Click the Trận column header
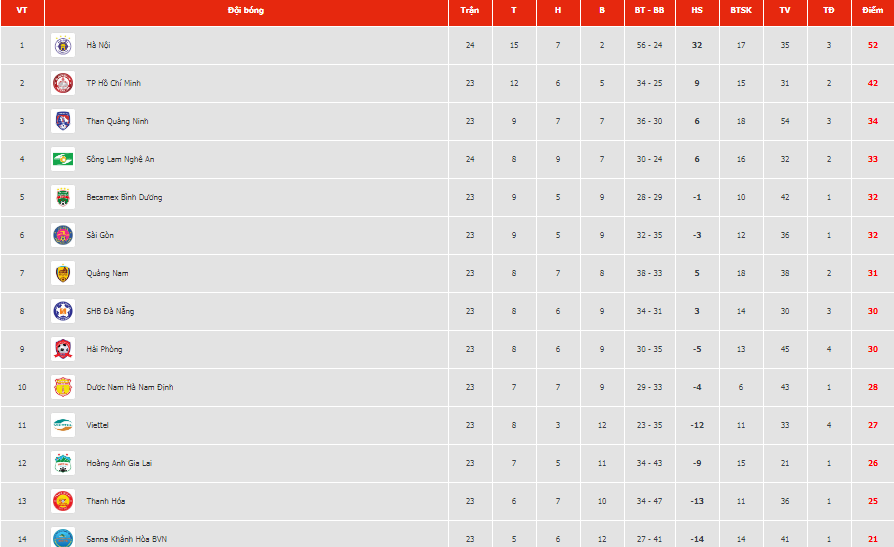 470,10
